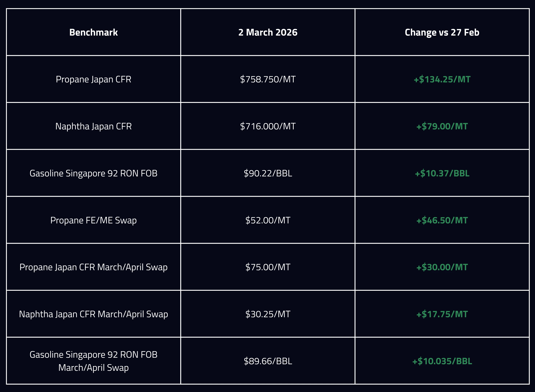Click the Propane FE/ME Swap cell

point(93,220)
